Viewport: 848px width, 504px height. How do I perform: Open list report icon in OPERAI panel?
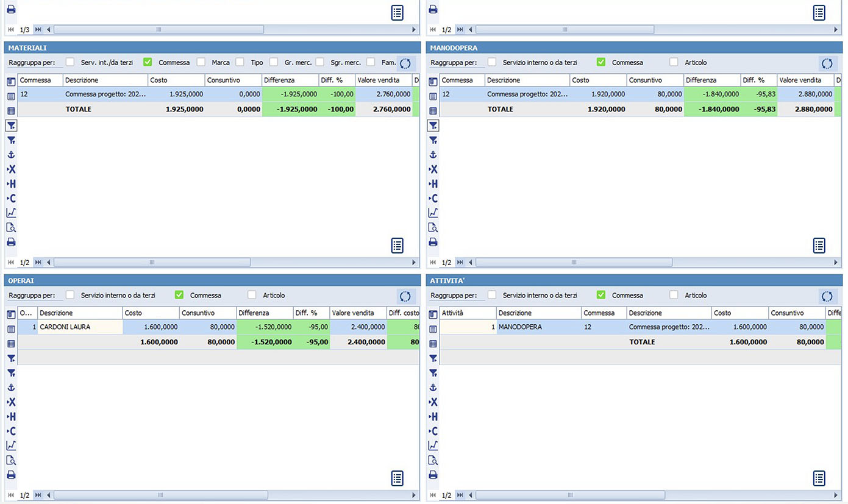pos(397,478)
